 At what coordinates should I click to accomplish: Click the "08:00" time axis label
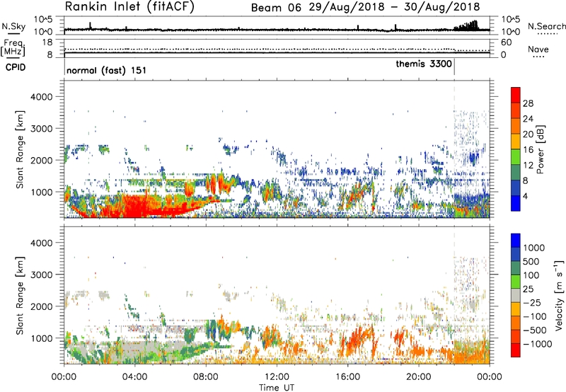[206, 376]
